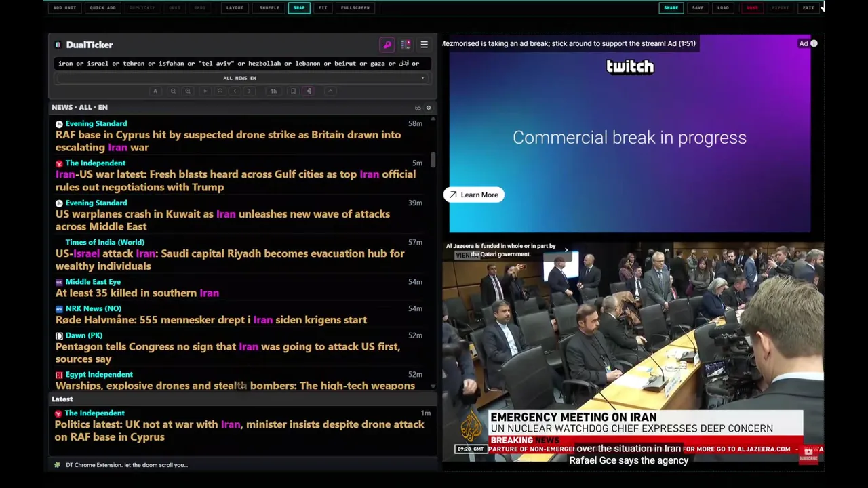Open Politics latest UK not at war headline
The width and height of the screenshot is (868, 488).
coord(239,431)
